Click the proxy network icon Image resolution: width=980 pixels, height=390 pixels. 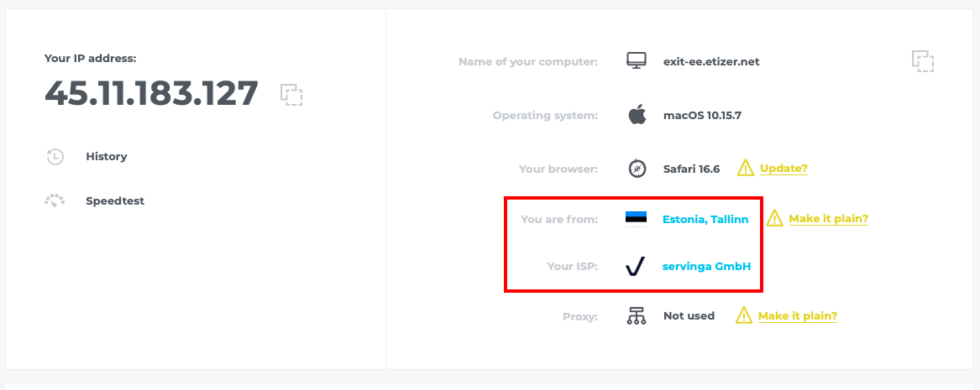pos(637,315)
